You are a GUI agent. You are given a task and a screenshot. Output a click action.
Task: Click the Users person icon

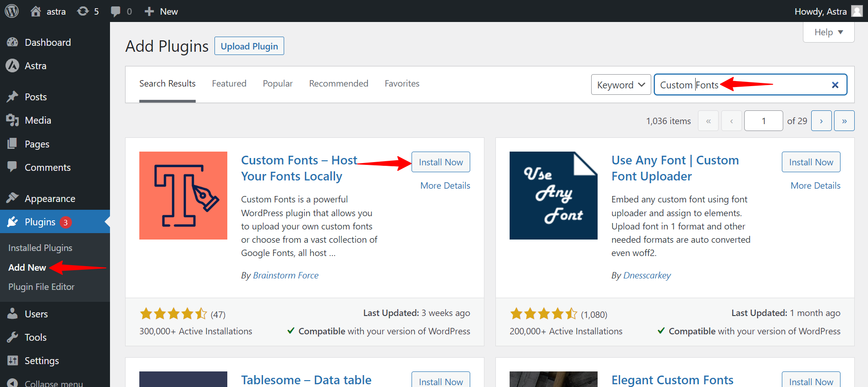pos(12,314)
